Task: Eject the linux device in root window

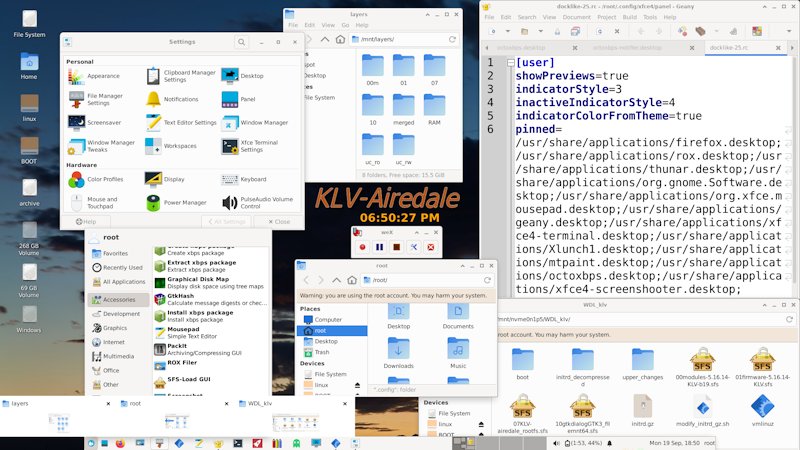Action: coord(357,385)
